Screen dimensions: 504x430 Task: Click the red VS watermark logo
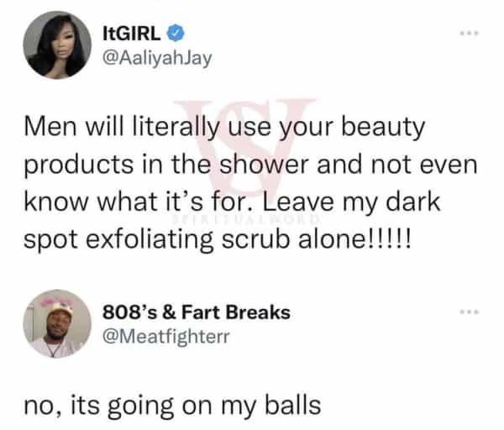pos(244,146)
